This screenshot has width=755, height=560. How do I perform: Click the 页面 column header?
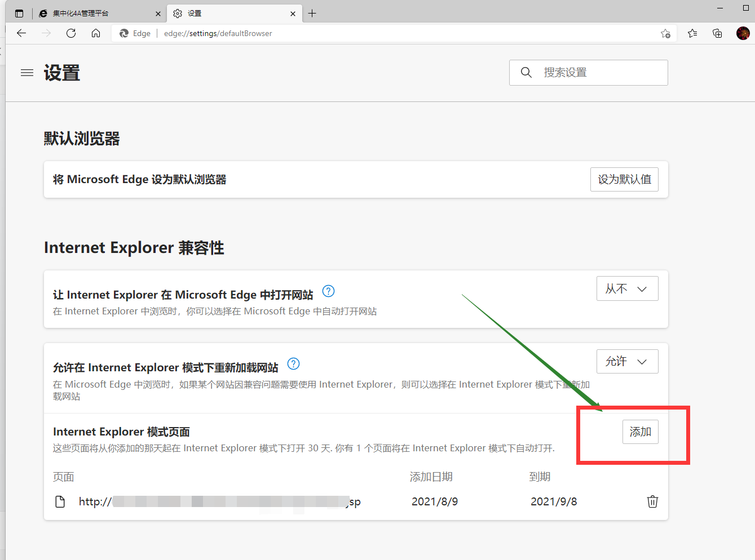point(64,477)
